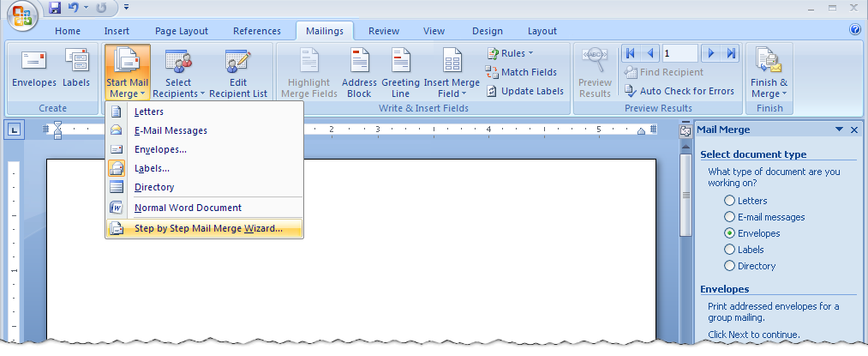Select E-mail messages radio button

click(x=729, y=217)
